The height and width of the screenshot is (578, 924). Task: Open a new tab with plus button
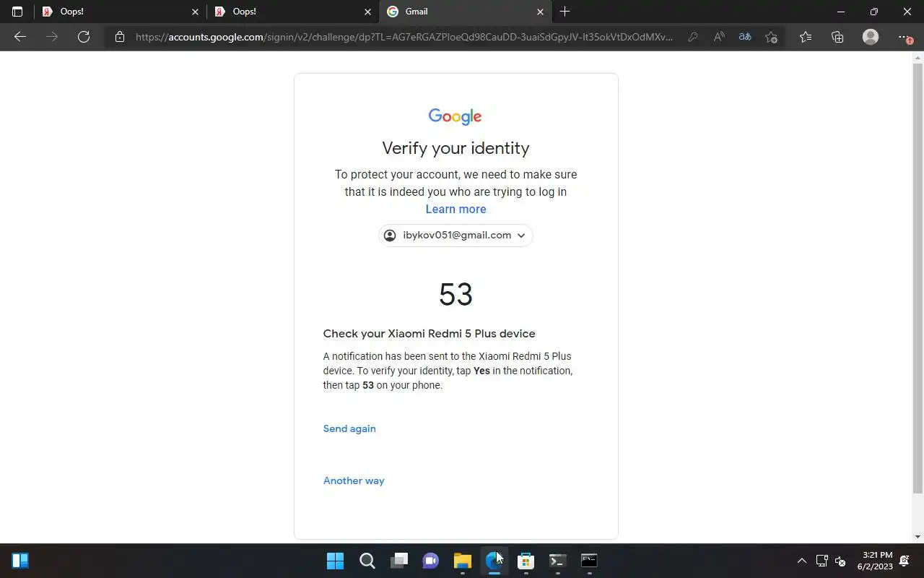(565, 12)
